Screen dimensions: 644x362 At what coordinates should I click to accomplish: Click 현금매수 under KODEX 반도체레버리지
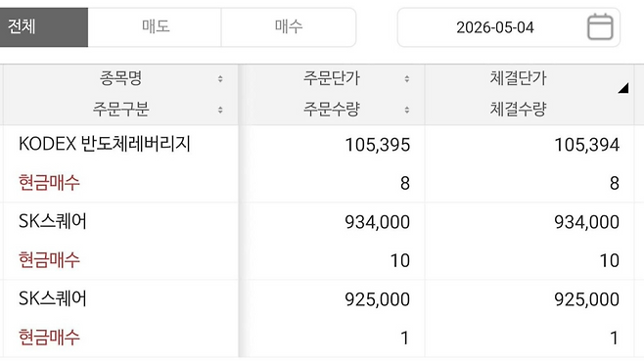49,183
